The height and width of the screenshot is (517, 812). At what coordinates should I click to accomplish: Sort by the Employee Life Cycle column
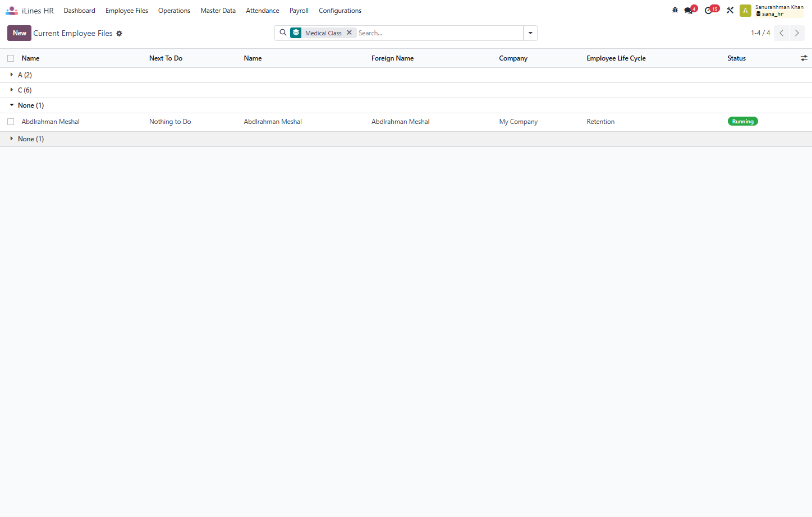pyautogui.click(x=616, y=58)
